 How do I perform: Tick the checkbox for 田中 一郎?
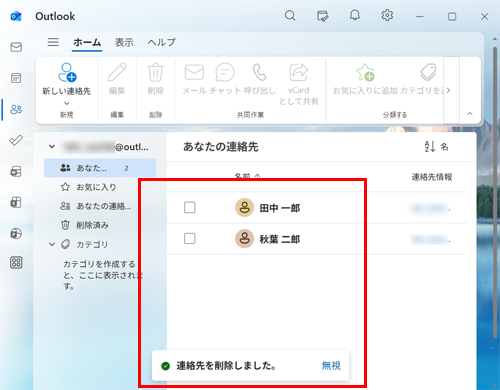coord(190,207)
